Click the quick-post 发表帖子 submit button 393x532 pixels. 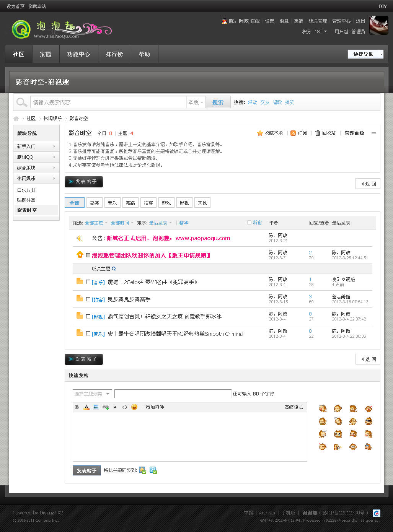tap(86, 470)
